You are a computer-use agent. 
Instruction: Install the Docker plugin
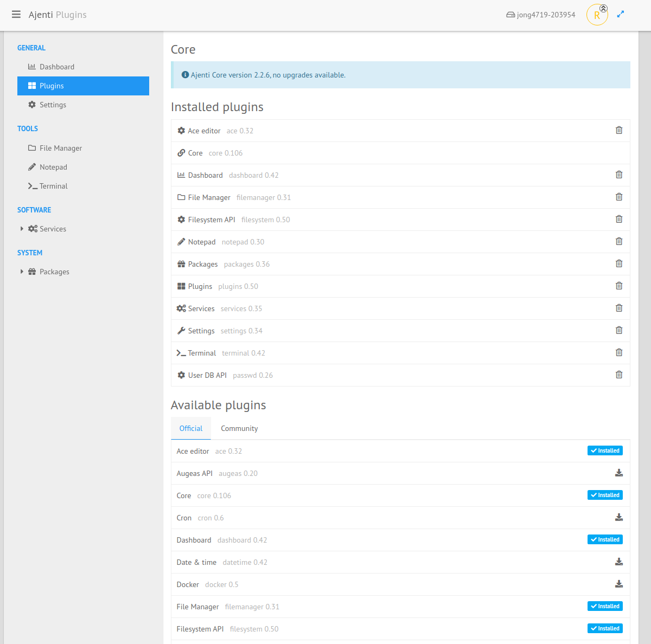pos(619,584)
